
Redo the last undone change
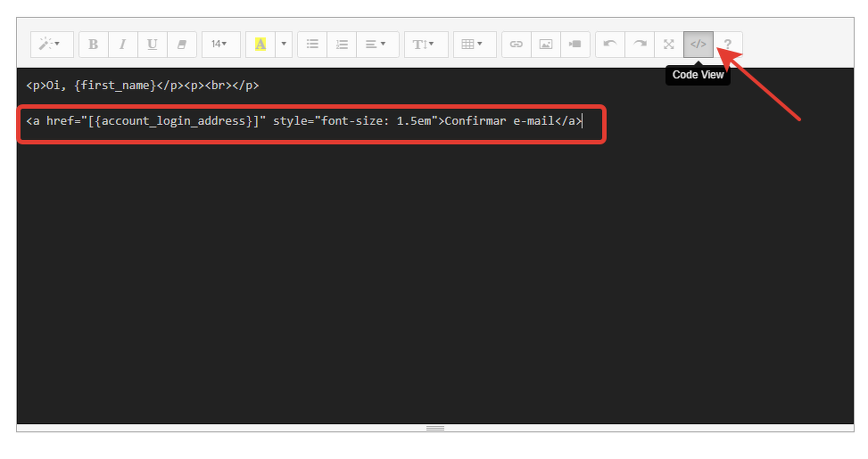point(640,44)
